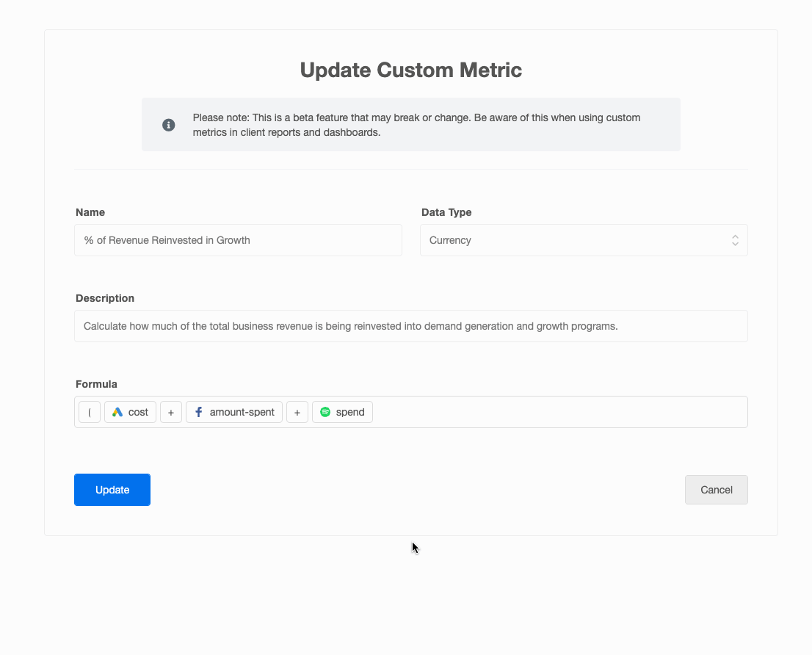Open the Data Type Currency dropdown
Screen dimensions: 812x655
(573, 240)
